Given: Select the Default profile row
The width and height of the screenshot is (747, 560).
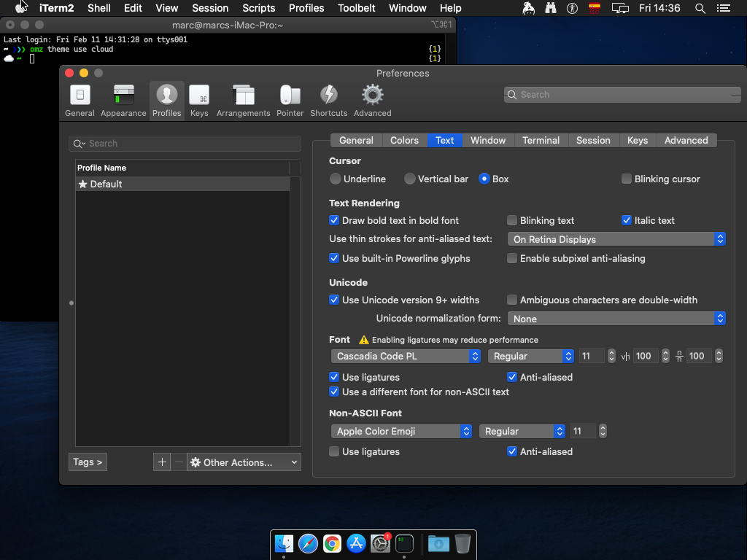Looking at the screenshot, I should pos(183,184).
